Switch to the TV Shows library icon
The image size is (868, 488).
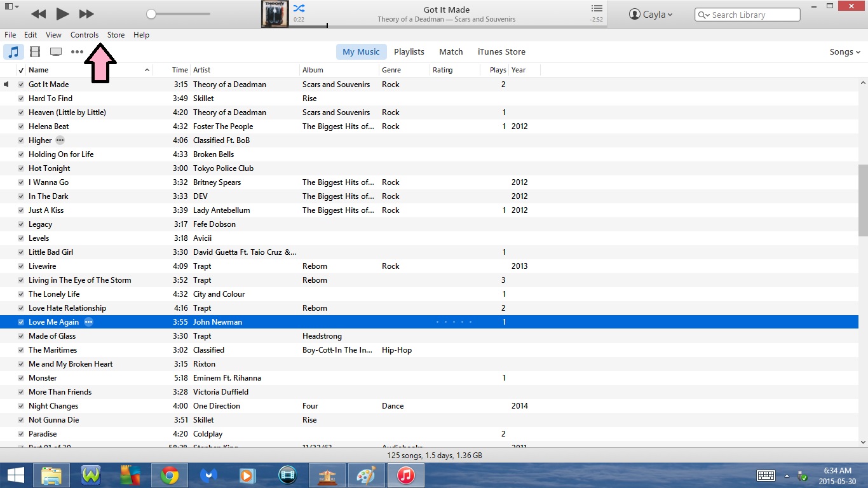[x=56, y=52]
